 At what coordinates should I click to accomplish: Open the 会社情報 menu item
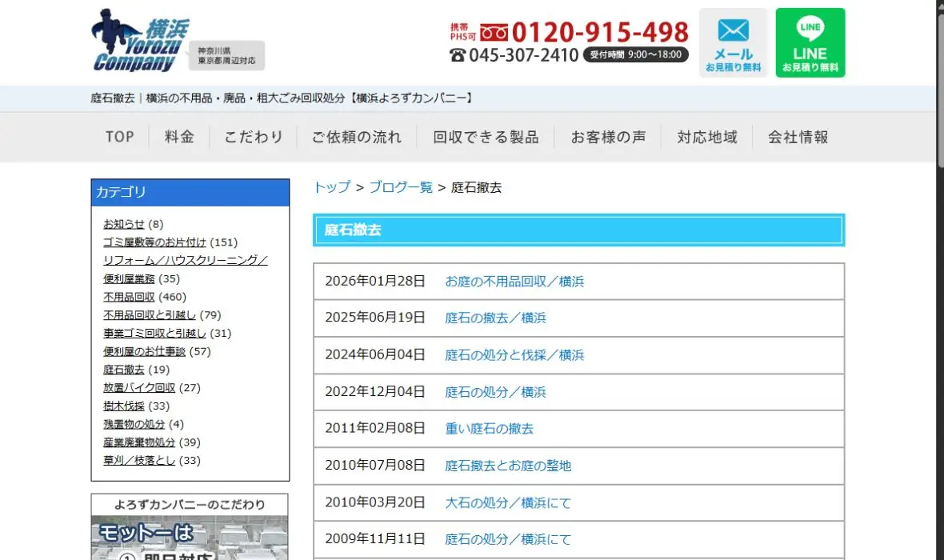(798, 138)
